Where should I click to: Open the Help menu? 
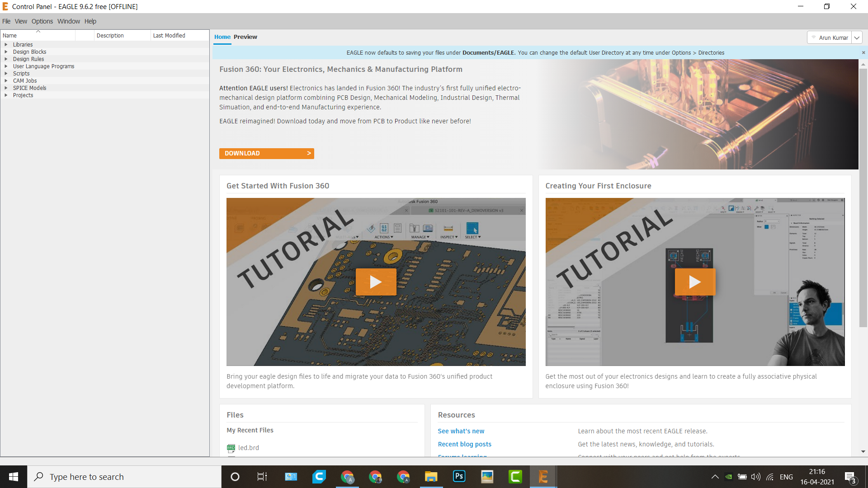pyautogui.click(x=90, y=21)
